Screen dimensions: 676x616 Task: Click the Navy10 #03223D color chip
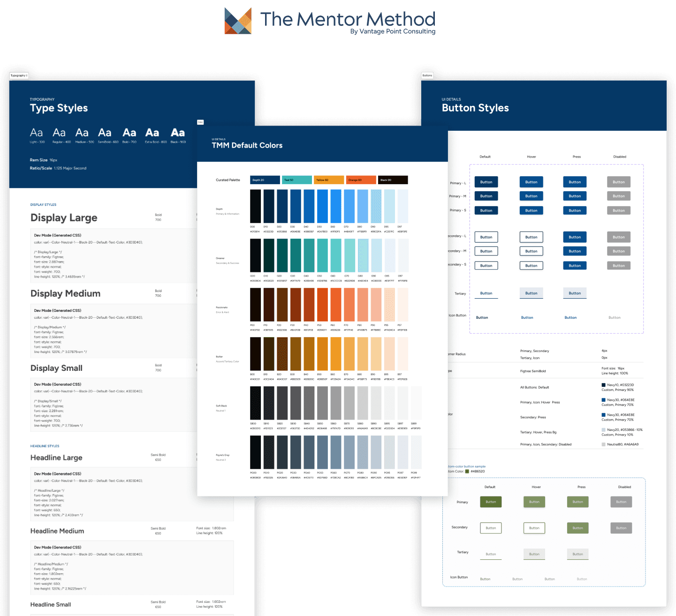[603, 385]
